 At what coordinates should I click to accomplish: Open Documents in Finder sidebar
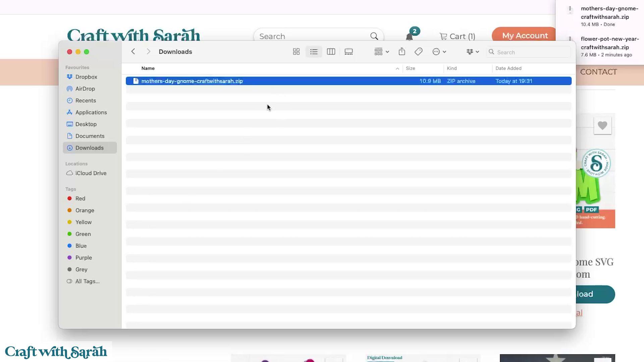[x=90, y=136]
